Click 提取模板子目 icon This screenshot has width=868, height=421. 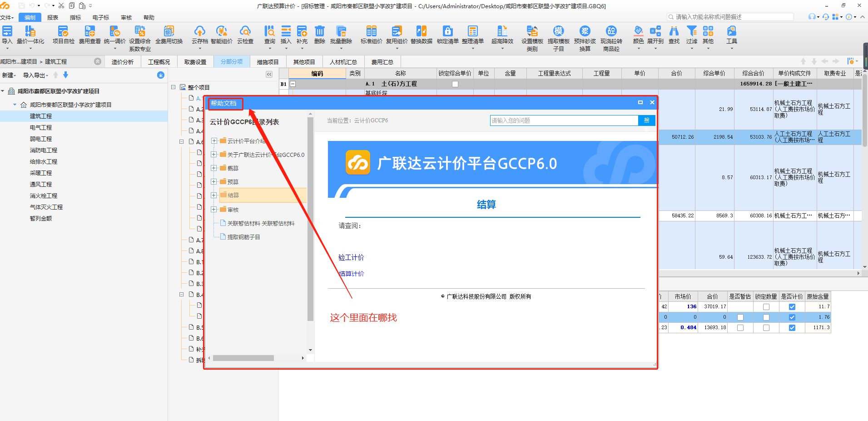coord(559,31)
